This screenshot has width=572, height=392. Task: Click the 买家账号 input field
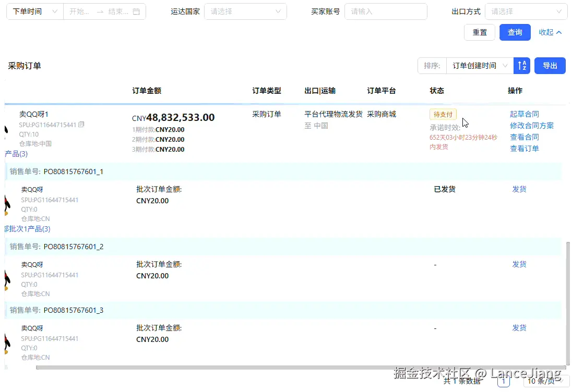[386, 11]
